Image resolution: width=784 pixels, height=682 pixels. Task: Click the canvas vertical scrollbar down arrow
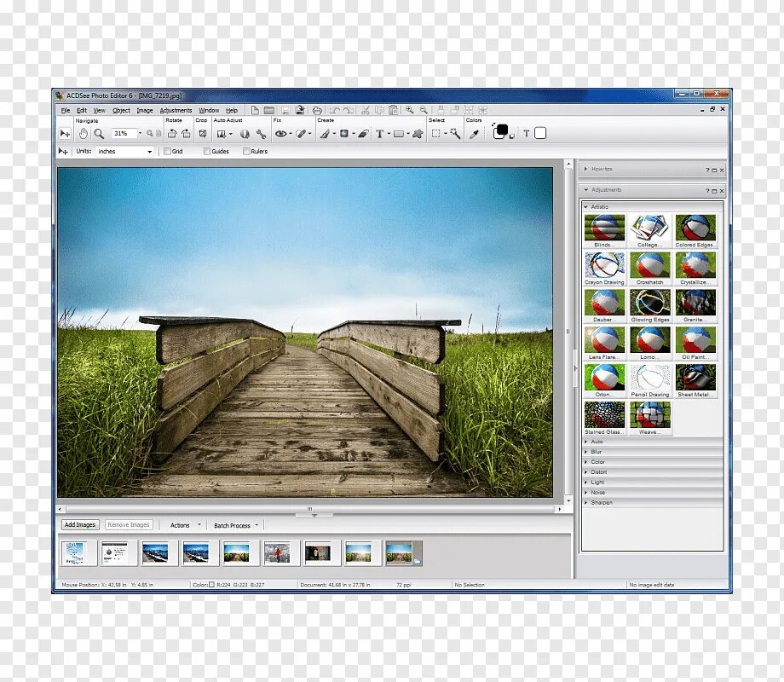[x=568, y=500]
